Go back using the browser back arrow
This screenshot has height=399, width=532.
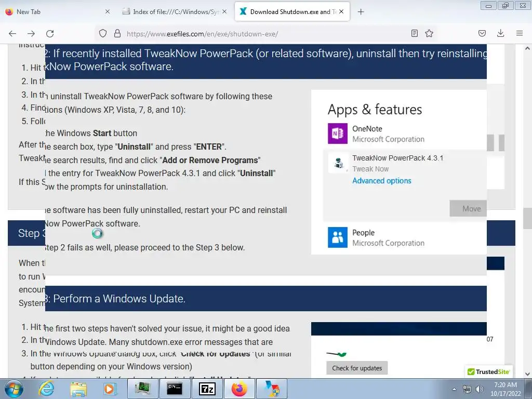[12, 33]
